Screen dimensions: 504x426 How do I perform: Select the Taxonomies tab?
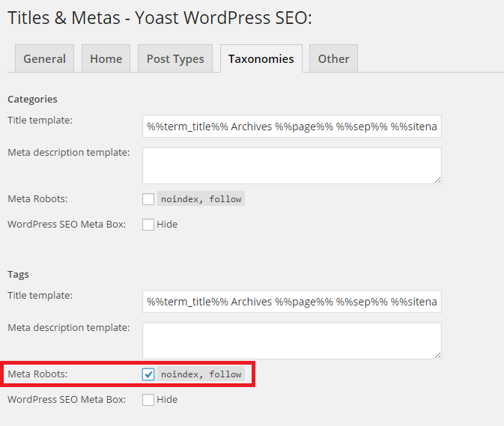[261, 58]
